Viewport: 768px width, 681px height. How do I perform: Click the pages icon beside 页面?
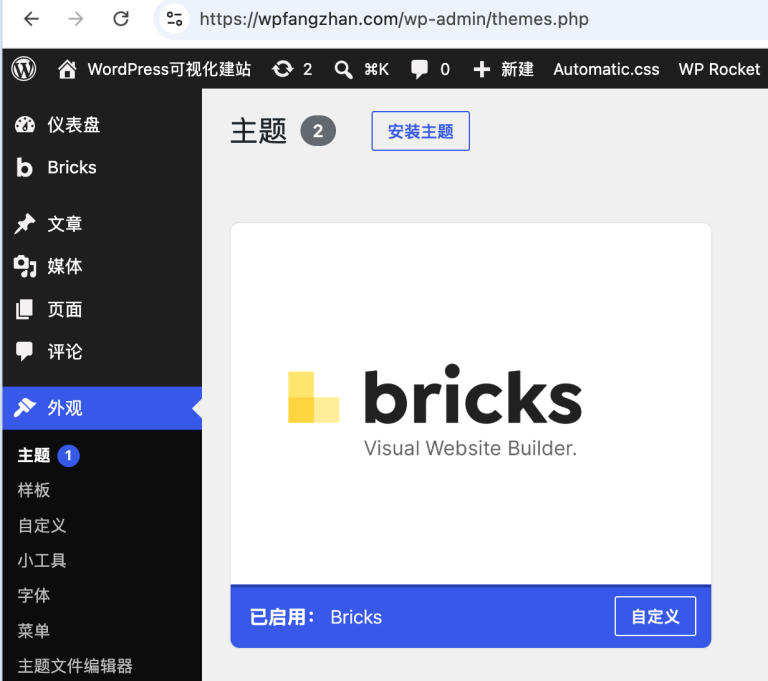tap(24, 310)
